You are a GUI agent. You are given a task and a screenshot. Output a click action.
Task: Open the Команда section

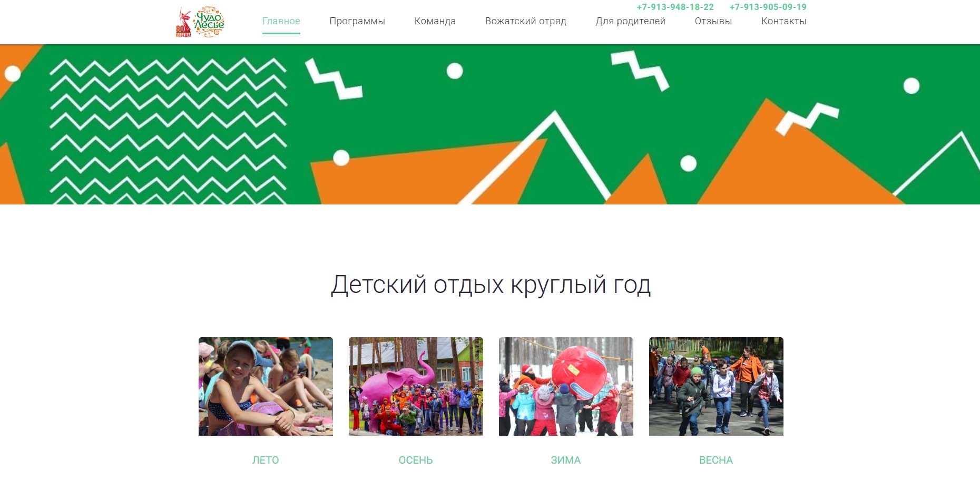[435, 21]
